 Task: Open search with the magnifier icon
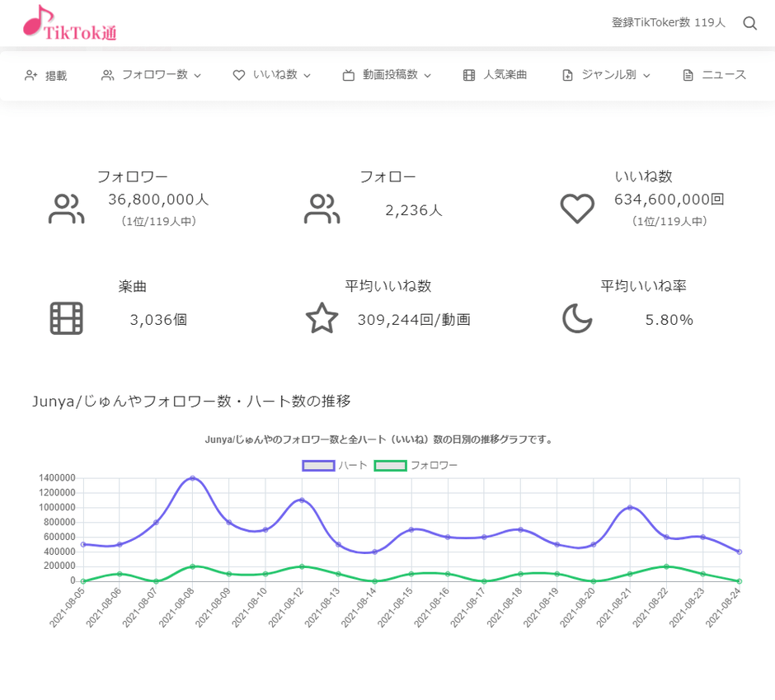pyautogui.click(x=749, y=23)
